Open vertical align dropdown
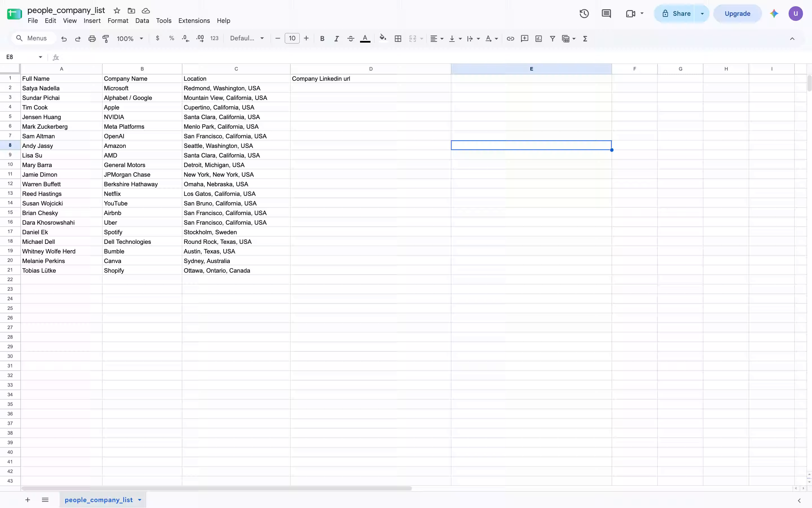 pos(455,39)
